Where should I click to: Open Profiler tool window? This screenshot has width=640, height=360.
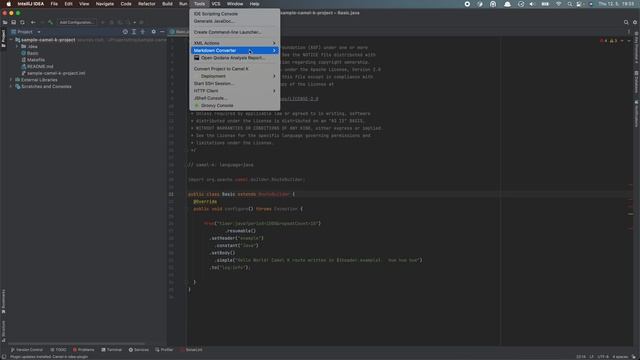coord(164,350)
